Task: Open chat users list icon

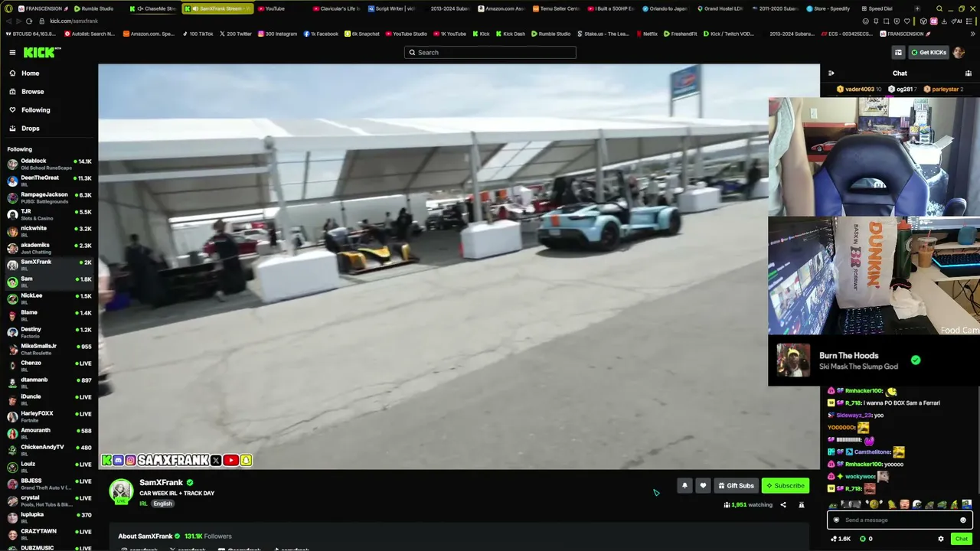Action: (x=968, y=73)
